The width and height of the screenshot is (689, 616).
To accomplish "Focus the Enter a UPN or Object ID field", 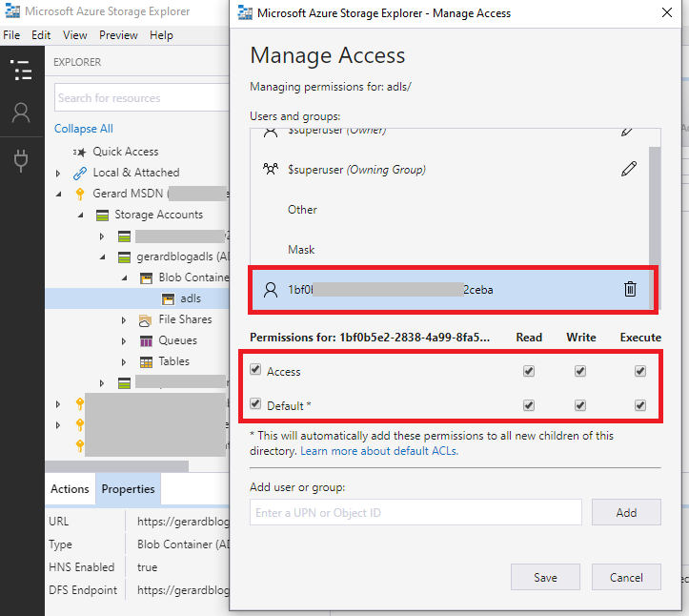I will point(415,512).
